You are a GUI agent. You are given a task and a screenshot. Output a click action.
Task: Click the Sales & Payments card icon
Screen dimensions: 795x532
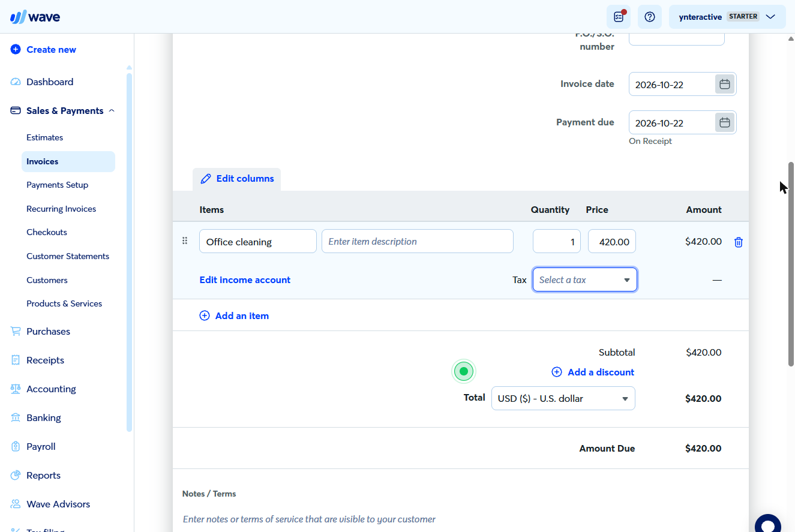coord(16,111)
